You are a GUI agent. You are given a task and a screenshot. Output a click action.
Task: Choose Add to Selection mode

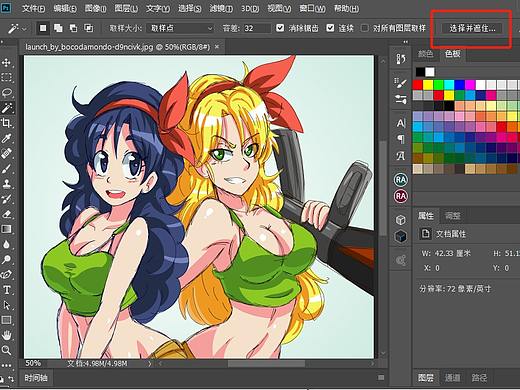tap(58, 28)
